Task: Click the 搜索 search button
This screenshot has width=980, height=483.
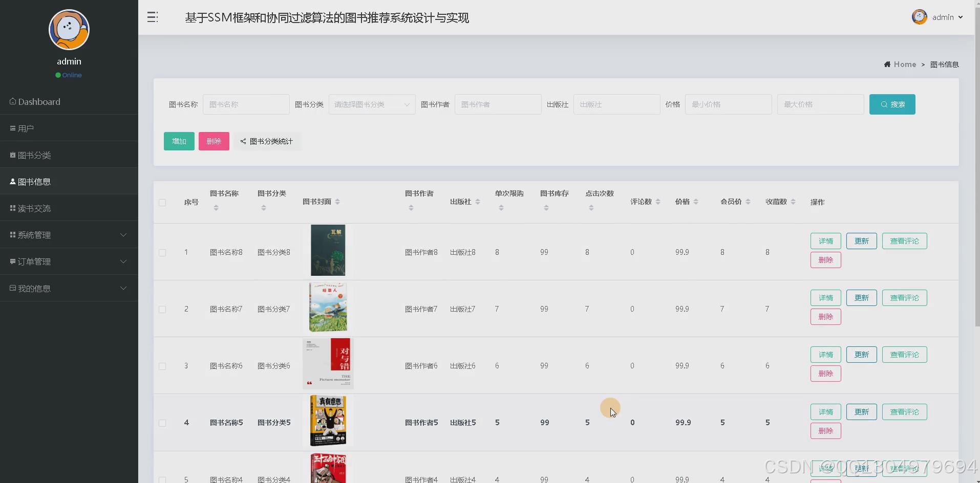Action: coord(892,104)
